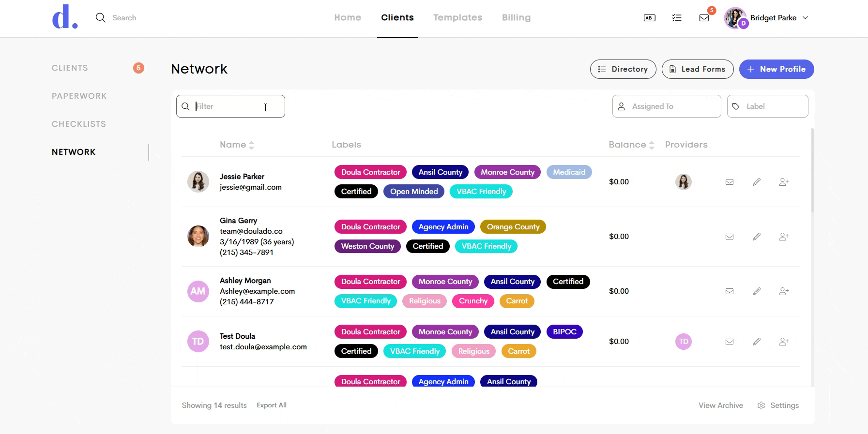This screenshot has width=868, height=434.
Task: Open the checklist icon in top bar
Action: coord(677,18)
